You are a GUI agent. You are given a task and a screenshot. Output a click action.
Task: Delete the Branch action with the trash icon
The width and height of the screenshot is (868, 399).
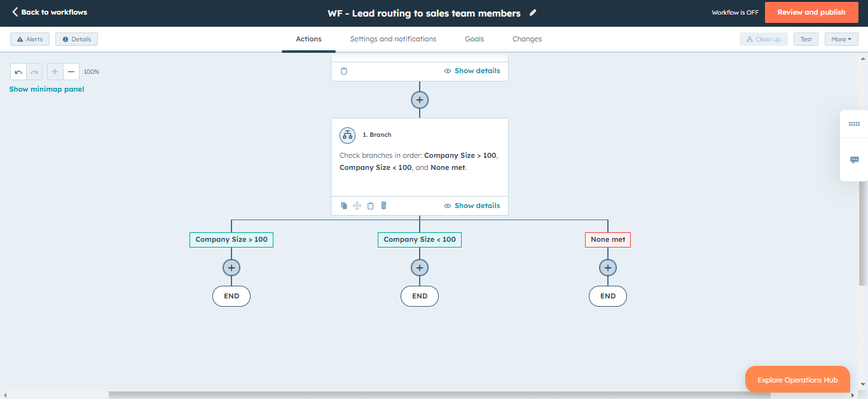click(383, 205)
